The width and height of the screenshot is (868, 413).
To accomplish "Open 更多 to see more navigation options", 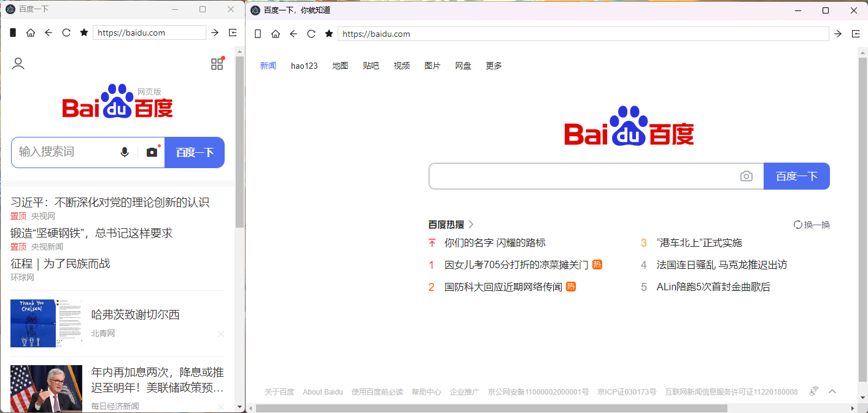I will pyautogui.click(x=493, y=66).
